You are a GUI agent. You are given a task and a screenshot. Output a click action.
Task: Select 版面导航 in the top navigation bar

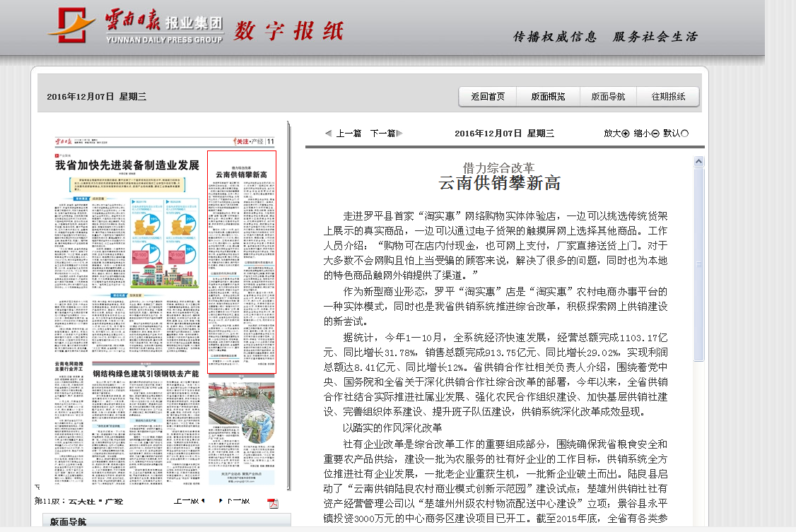(x=608, y=97)
